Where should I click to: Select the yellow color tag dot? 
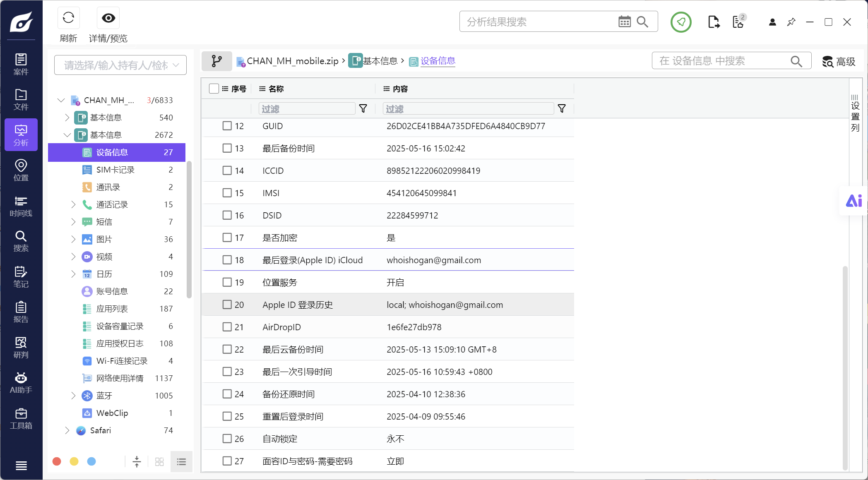[74, 461]
